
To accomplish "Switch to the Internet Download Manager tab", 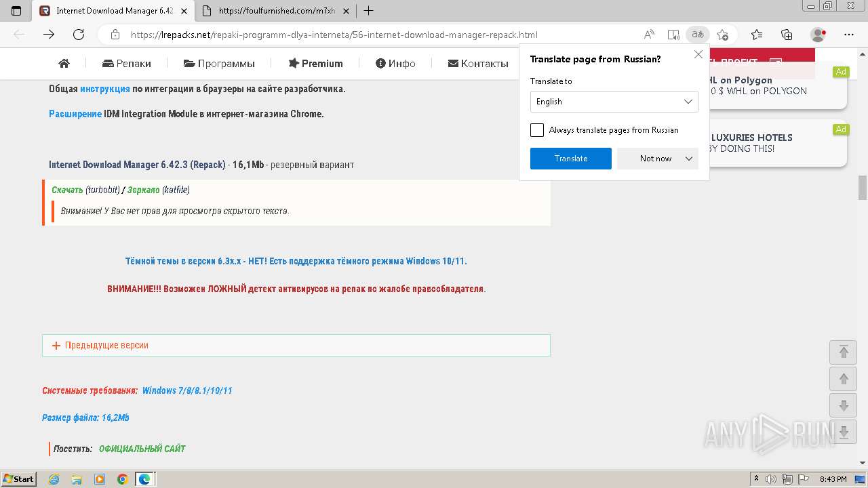I will point(113,11).
